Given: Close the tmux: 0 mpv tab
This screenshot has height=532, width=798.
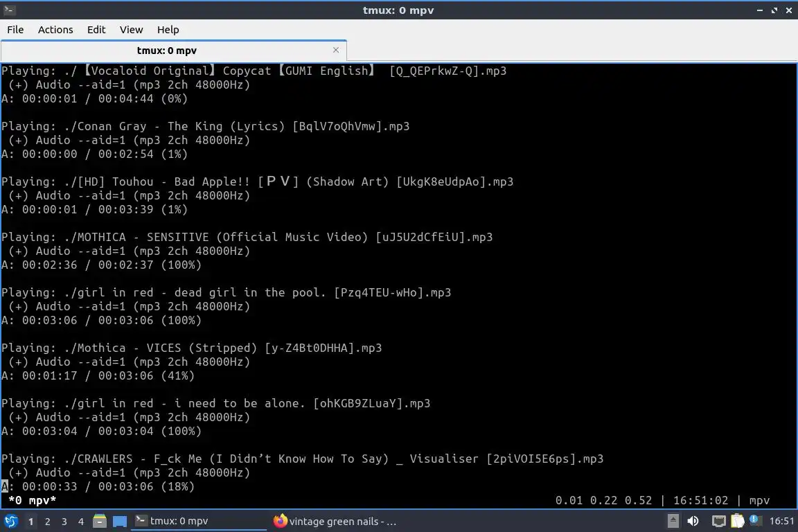Looking at the screenshot, I should pyautogui.click(x=336, y=50).
